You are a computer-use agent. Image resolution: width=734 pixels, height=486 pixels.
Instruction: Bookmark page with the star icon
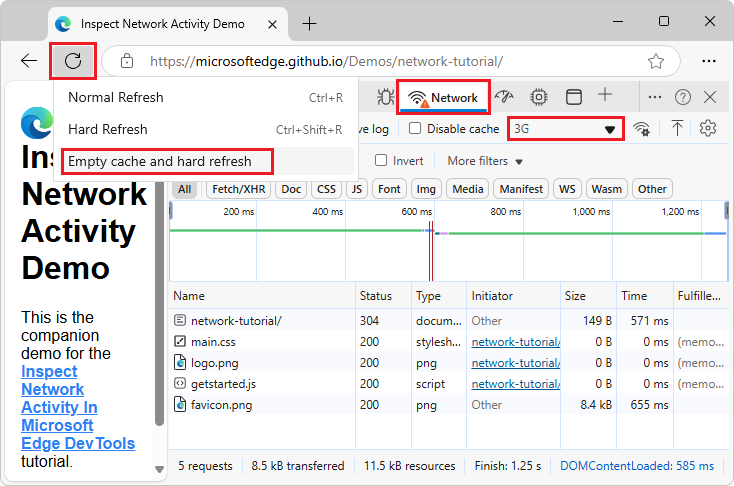click(x=656, y=61)
